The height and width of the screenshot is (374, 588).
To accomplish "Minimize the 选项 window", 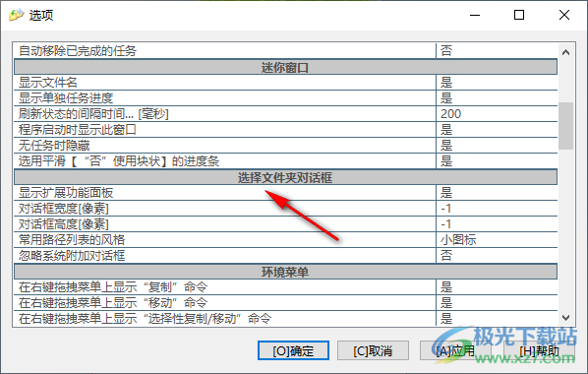I will tap(475, 15).
